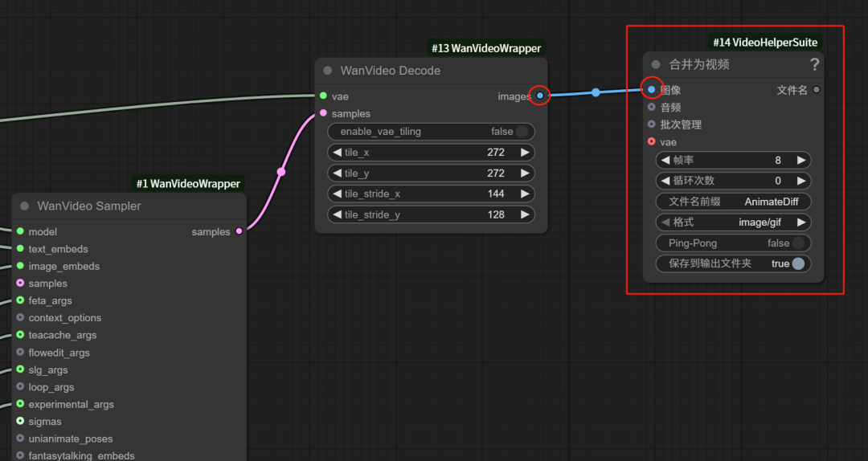Click the red vae input port on 合并为视频
Image resolution: width=868 pixels, height=461 pixels.
pyautogui.click(x=652, y=142)
